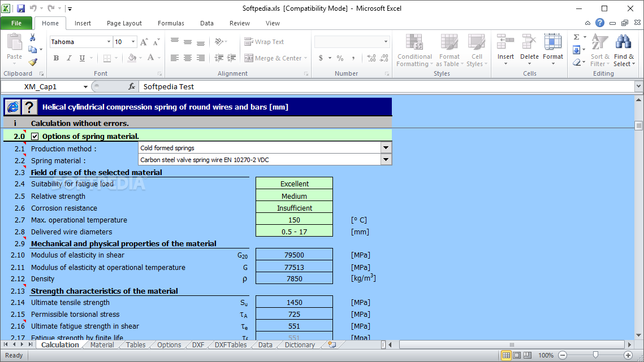Image resolution: width=644 pixels, height=362 pixels.
Task: Open Sort & Filter menu
Action: coord(600,50)
